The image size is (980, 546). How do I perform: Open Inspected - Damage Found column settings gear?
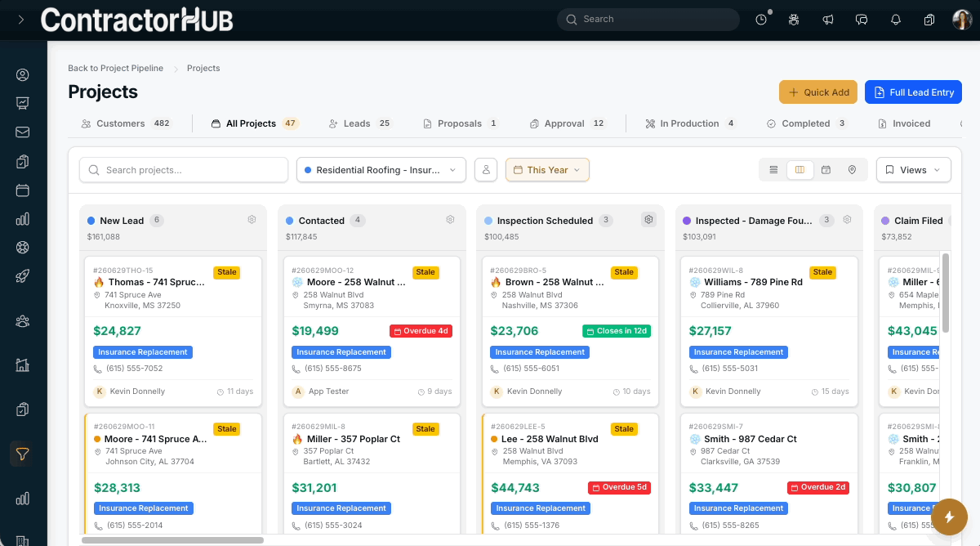click(847, 220)
